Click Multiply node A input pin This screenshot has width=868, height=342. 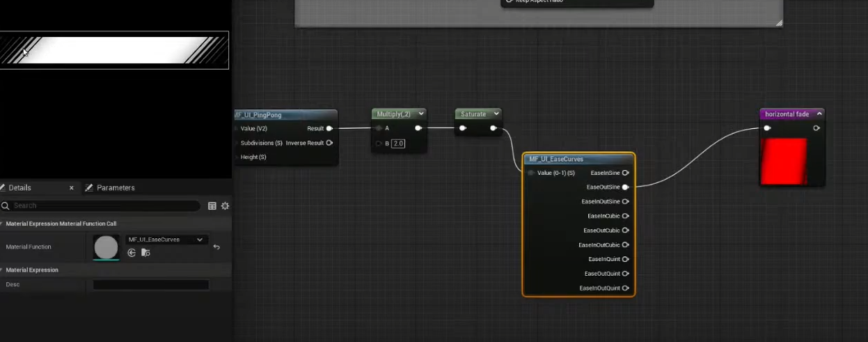379,128
